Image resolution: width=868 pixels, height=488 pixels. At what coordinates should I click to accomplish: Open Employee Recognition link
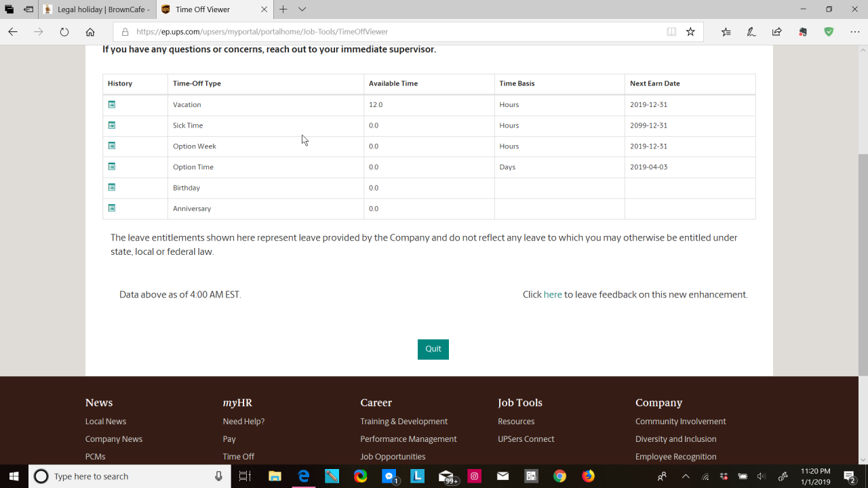pos(675,457)
